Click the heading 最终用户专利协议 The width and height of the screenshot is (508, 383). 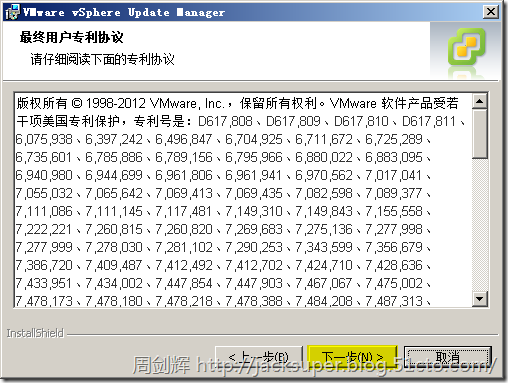71,37
